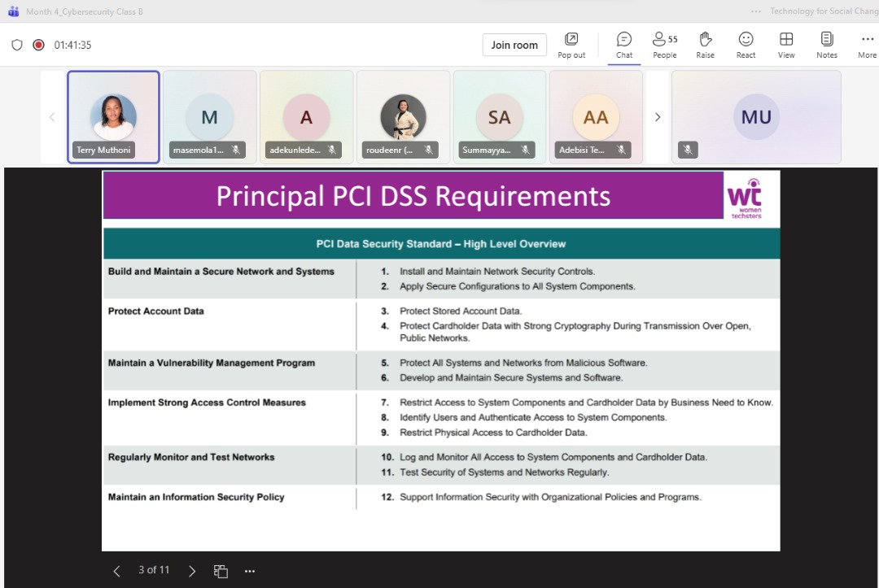The image size is (879, 588).
Task: Open the meeting Notes
Action: (x=826, y=45)
